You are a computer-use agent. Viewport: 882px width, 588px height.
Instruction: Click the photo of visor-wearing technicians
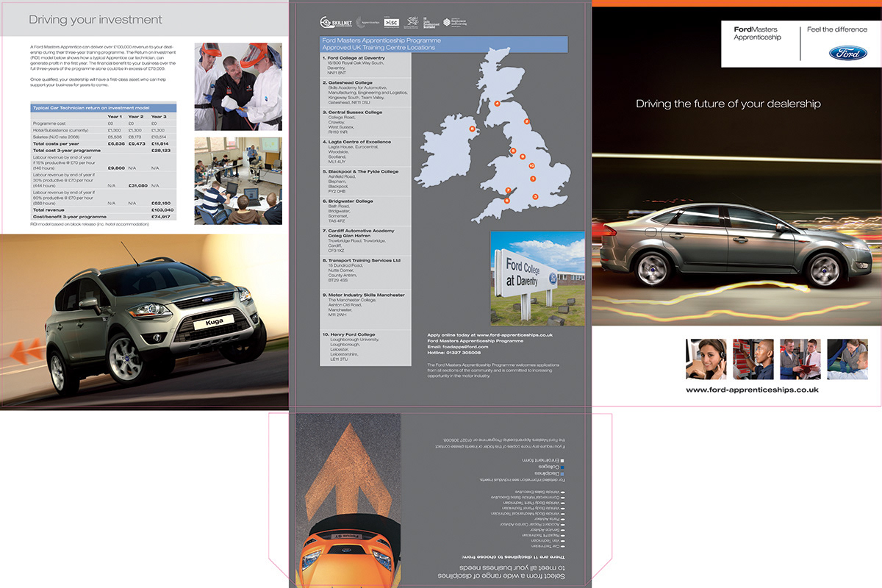click(238, 87)
